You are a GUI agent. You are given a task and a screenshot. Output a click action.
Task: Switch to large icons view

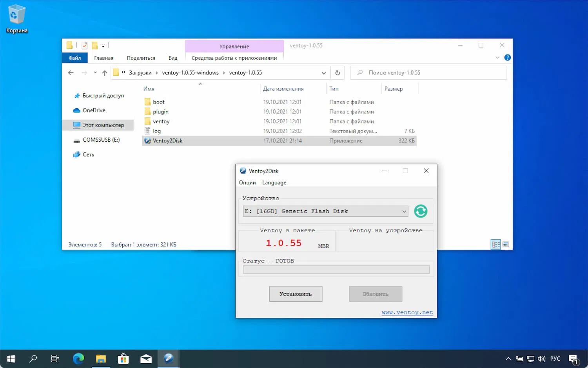coord(506,244)
